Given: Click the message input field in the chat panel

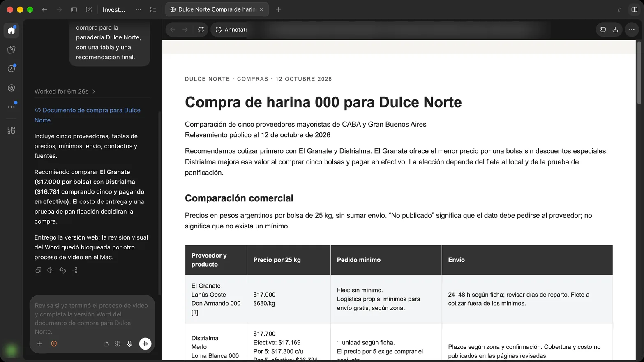Looking at the screenshot, I should pyautogui.click(x=92, y=318).
